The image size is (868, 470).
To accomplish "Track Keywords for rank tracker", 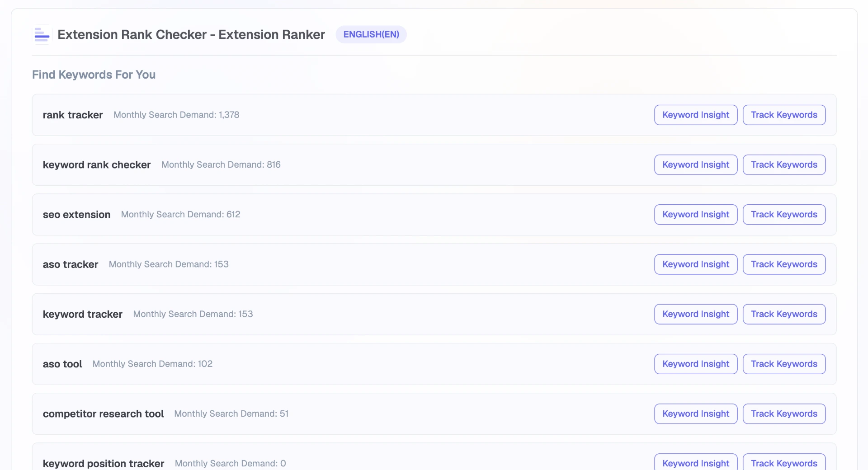I will pyautogui.click(x=784, y=115).
